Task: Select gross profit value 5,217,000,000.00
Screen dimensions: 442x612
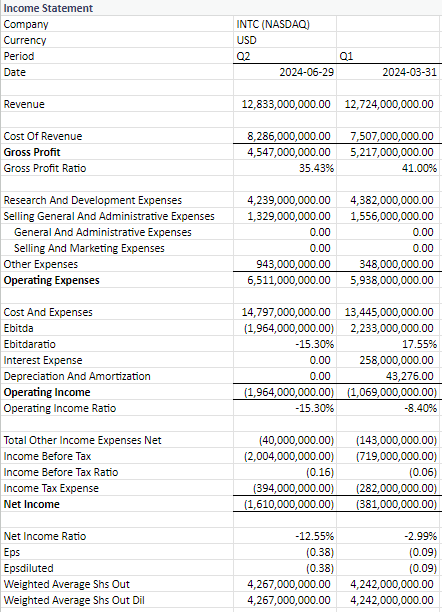Action: click(392, 152)
